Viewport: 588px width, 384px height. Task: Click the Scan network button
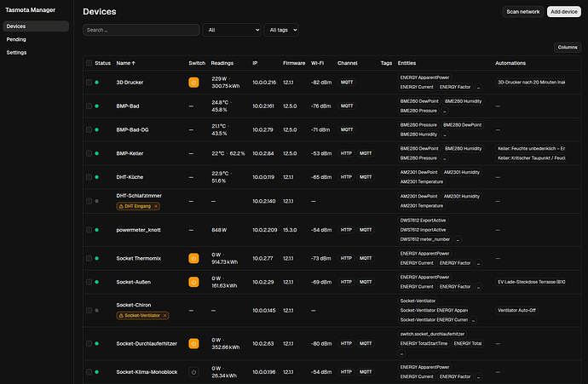tap(522, 12)
